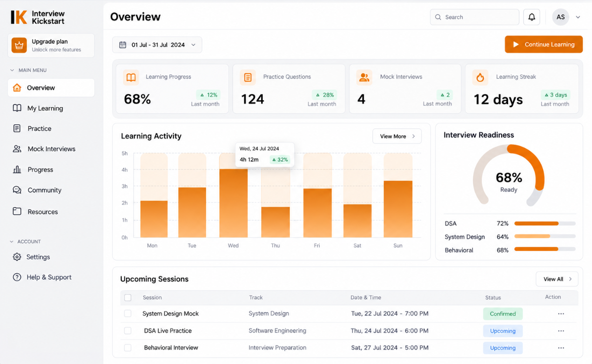The height and width of the screenshot is (364, 592).
Task: Click the chevron in the View More button
Action: 413,136
